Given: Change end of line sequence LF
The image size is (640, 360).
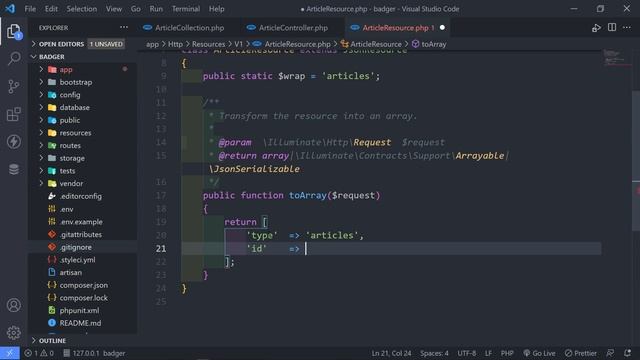Looking at the screenshot, I should point(488,353).
